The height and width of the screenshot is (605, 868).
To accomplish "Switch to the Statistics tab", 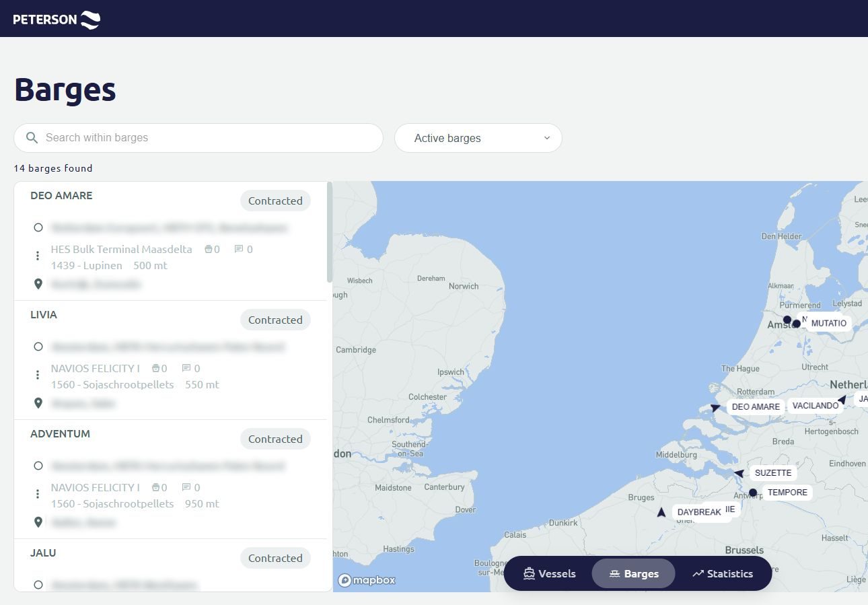I will pos(722,574).
